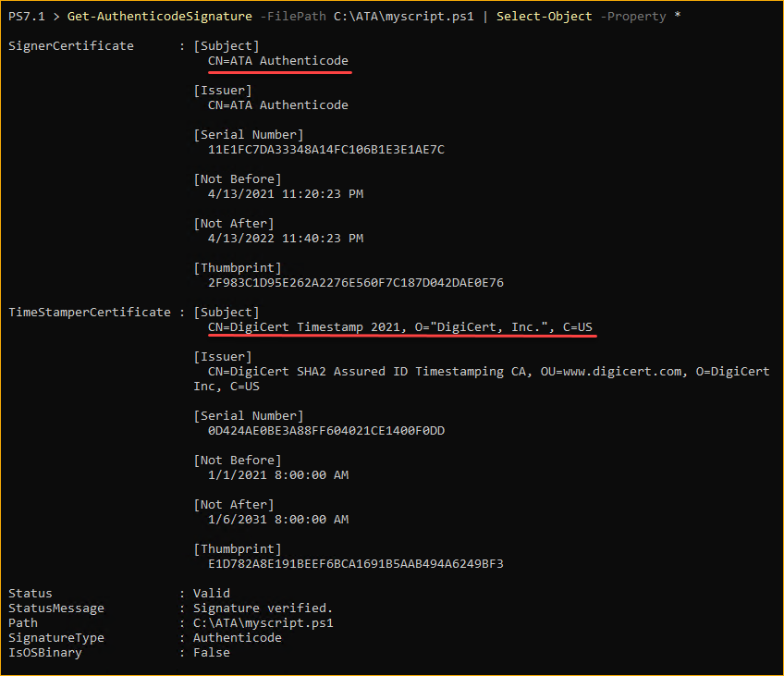The width and height of the screenshot is (784, 676).
Task: Click the signer thumbprint starting 2F983C1D
Action: [356, 283]
